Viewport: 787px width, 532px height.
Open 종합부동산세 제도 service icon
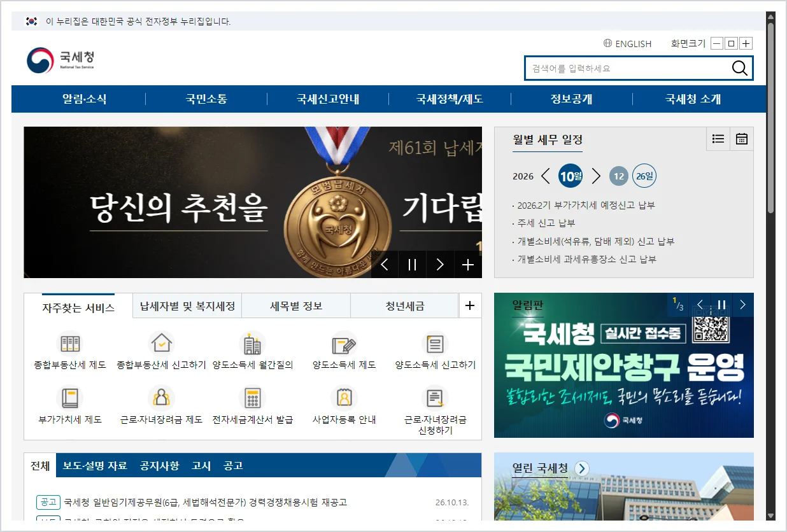(x=70, y=344)
